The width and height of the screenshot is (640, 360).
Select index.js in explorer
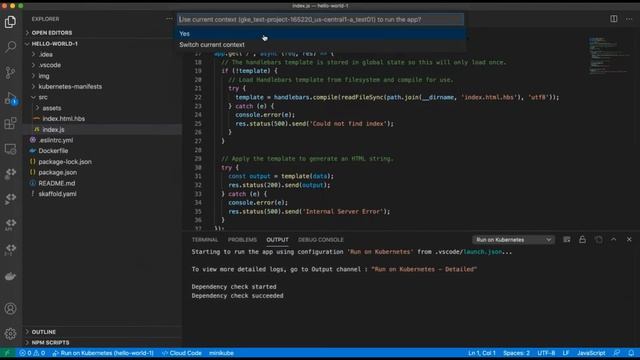click(x=102, y=129)
